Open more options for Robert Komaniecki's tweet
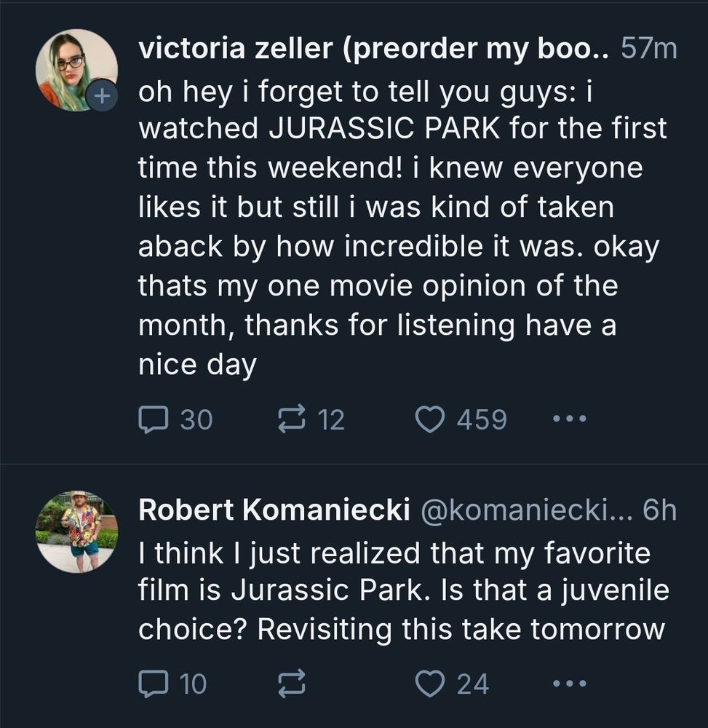Image resolution: width=708 pixels, height=728 pixels. click(x=569, y=684)
